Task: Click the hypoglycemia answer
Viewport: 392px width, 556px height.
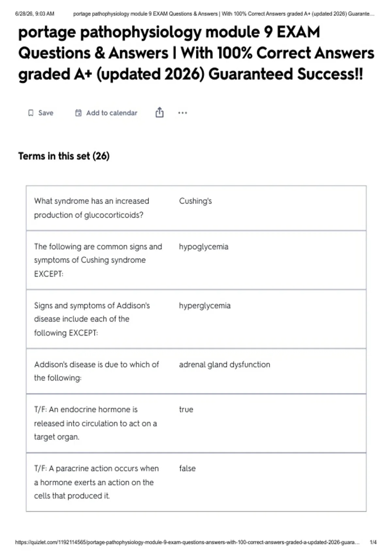Action: click(x=204, y=247)
